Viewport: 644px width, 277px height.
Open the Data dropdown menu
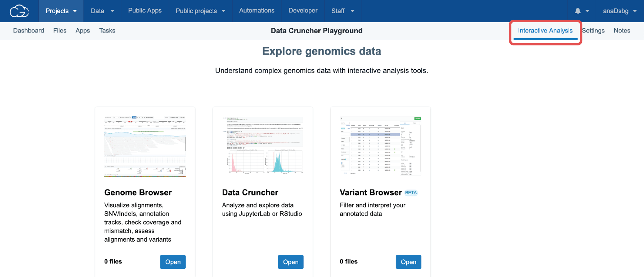click(x=102, y=11)
